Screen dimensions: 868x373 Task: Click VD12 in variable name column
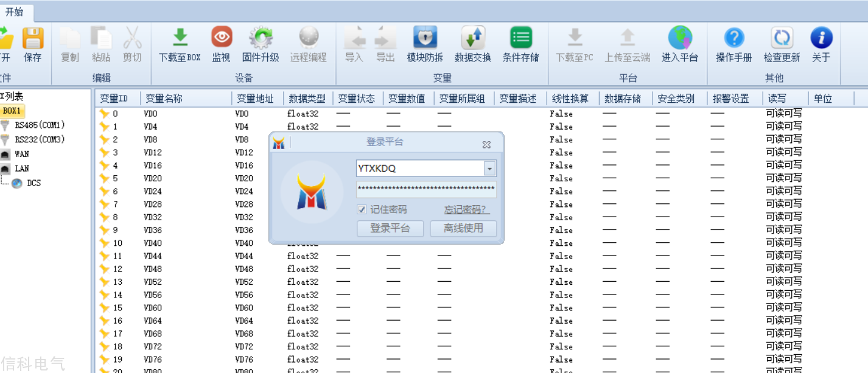[152, 153]
